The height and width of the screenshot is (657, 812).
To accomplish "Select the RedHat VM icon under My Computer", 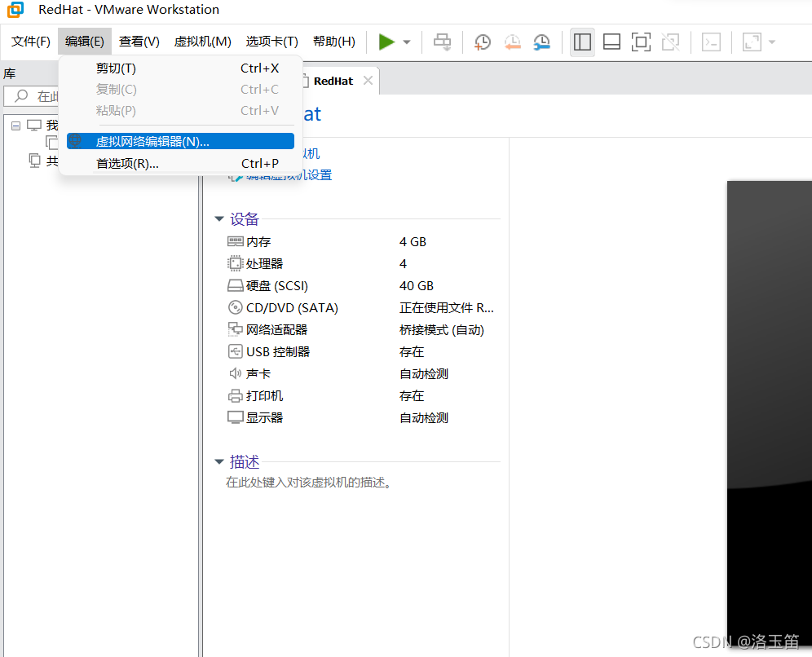I will (x=52, y=143).
